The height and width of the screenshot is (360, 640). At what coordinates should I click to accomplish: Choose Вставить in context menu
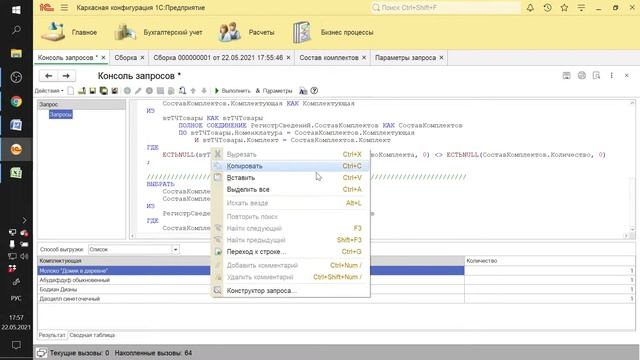pyautogui.click(x=290, y=178)
